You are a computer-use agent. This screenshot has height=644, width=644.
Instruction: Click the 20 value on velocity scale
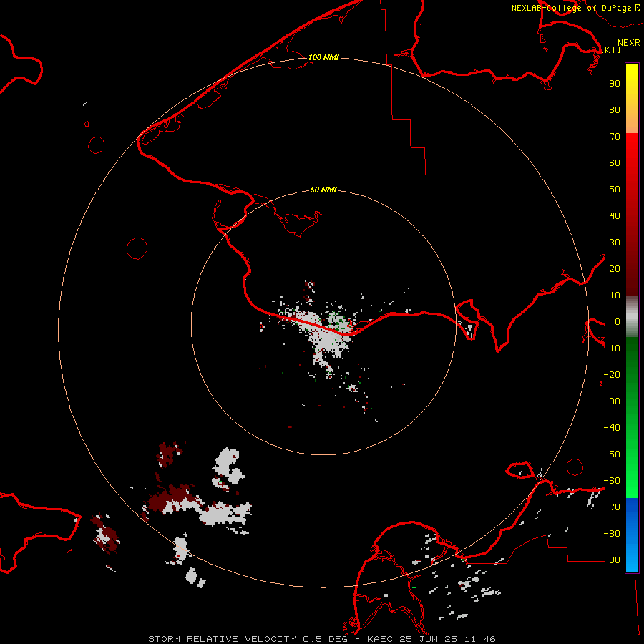pos(615,268)
